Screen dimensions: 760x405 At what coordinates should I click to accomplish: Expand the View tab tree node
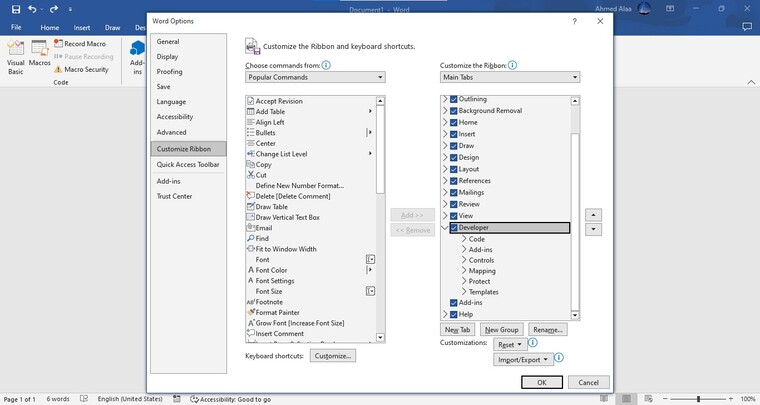pyautogui.click(x=445, y=216)
